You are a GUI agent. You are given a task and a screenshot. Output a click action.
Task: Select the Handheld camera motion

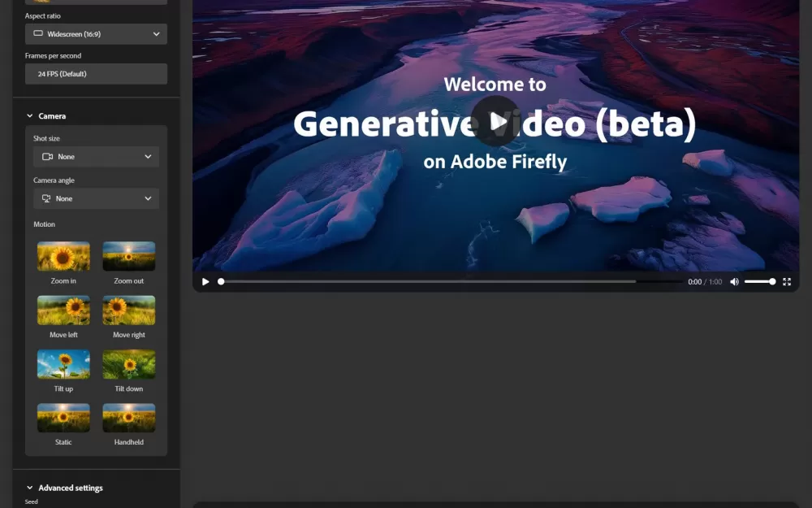pyautogui.click(x=128, y=418)
